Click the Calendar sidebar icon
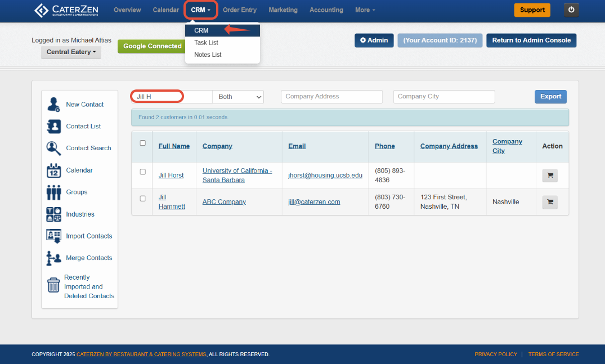 pos(53,170)
